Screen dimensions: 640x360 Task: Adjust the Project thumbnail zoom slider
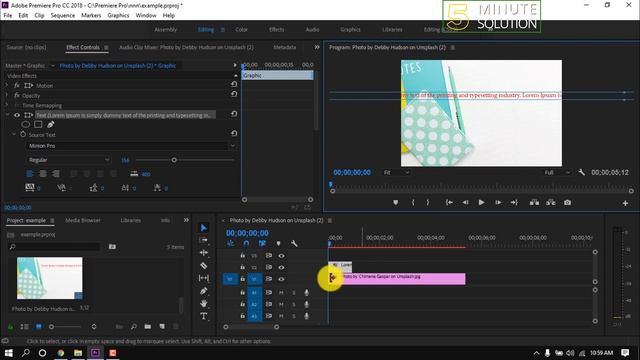[51, 327]
